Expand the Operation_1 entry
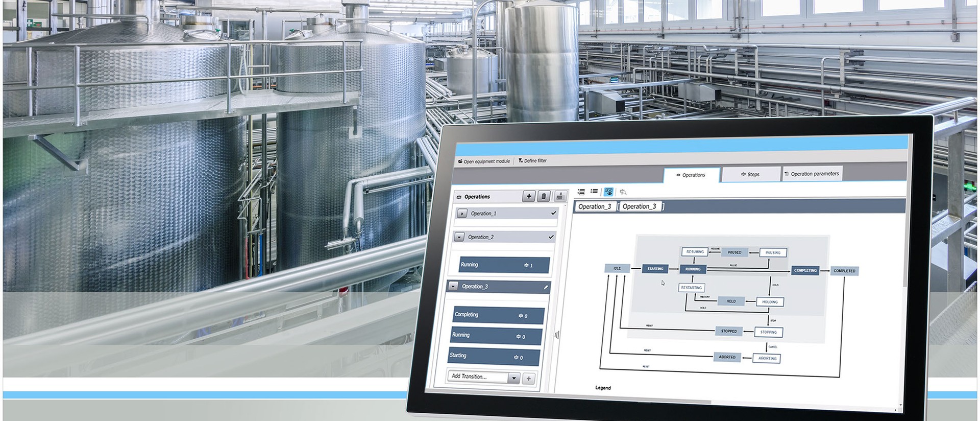The width and height of the screenshot is (980, 421). pyautogui.click(x=462, y=214)
